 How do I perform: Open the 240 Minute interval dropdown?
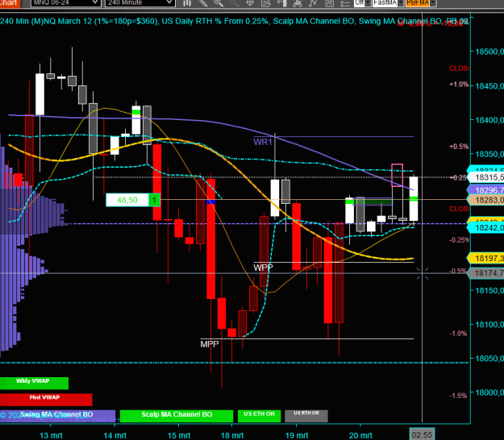click(x=140, y=3)
